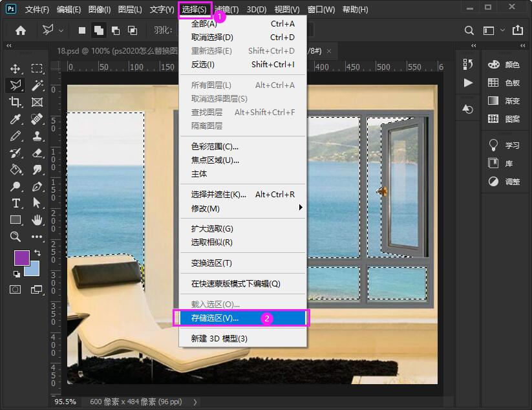Expand the Modify (修改) submenu arrow
532x410 pixels.
coord(301,208)
